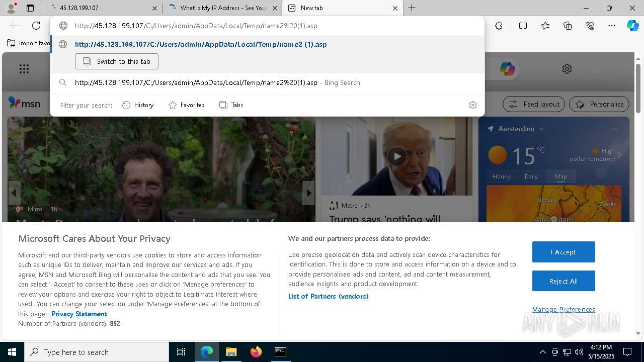The height and width of the screenshot is (362, 644).
Task: Open the Collections toolbar icon
Action: pyautogui.click(x=568, y=26)
